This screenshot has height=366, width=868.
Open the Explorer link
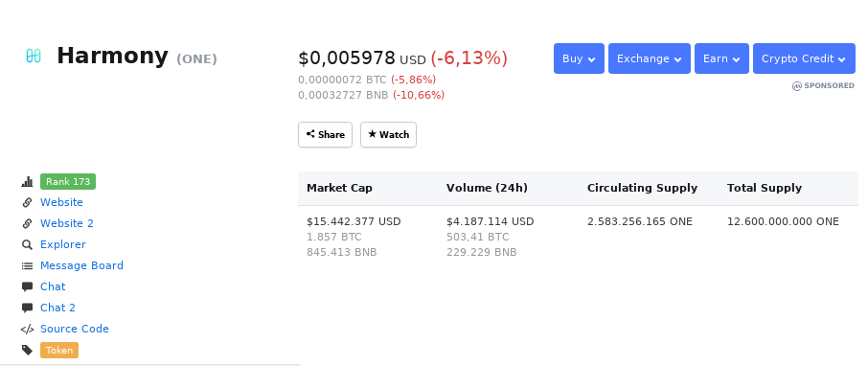[x=63, y=244]
